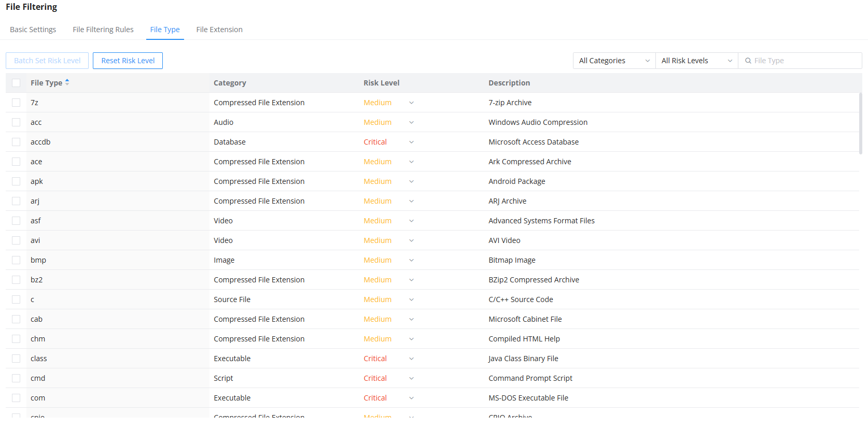Change cmd Critical risk level dropdown
Image resolution: width=868 pixels, height=429 pixels.
pos(389,378)
